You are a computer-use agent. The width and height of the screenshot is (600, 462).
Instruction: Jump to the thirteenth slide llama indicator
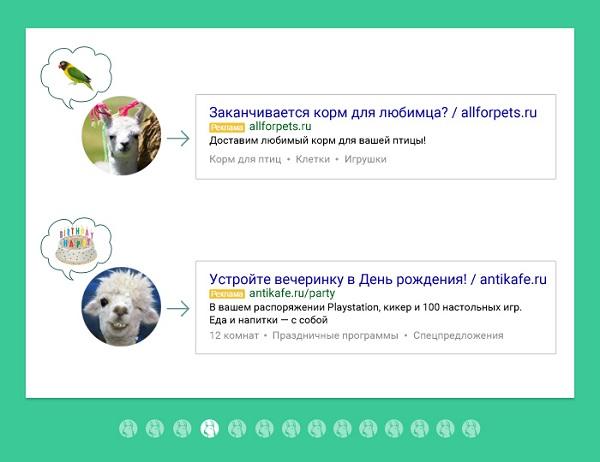coord(445,428)
